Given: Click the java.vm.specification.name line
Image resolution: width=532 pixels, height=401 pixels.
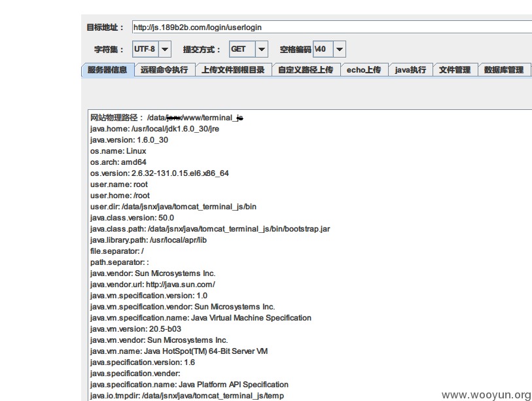Looking at the screenshot, I should [201, 318].
